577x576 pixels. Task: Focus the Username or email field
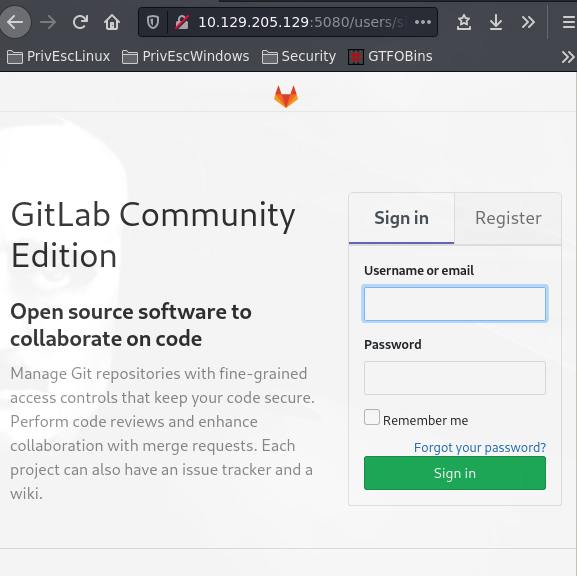455,304
